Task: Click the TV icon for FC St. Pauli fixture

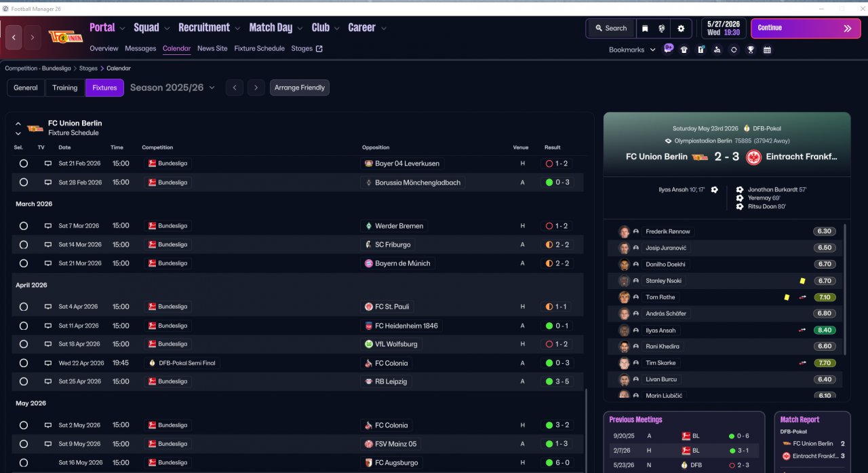Action: point(48,307)
